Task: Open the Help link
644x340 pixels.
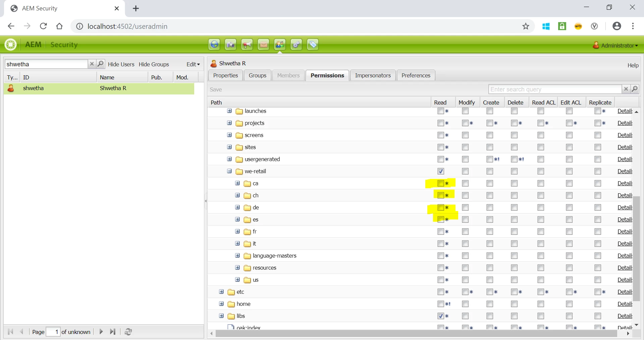Action: pyautogui.click(x=633, y=65)
